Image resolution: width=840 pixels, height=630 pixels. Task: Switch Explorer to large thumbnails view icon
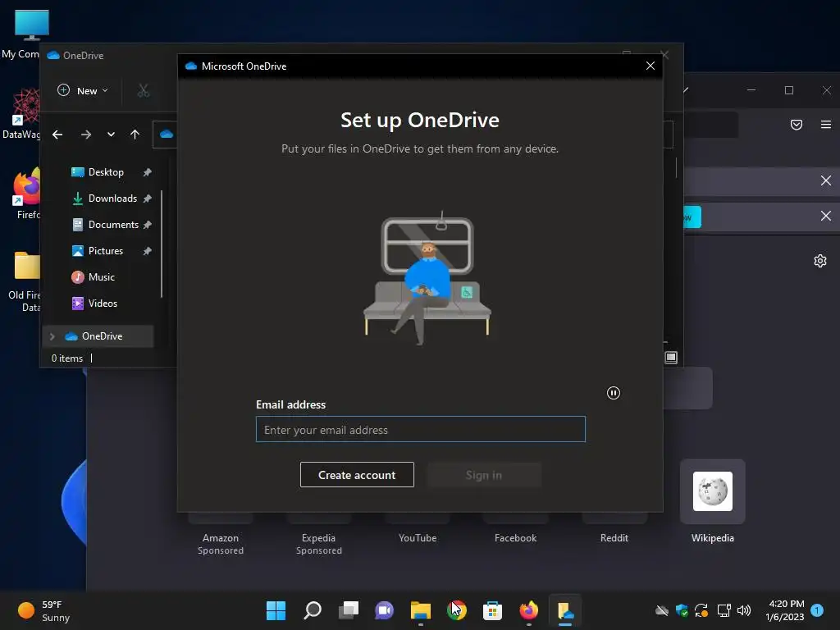coord(671,358)
